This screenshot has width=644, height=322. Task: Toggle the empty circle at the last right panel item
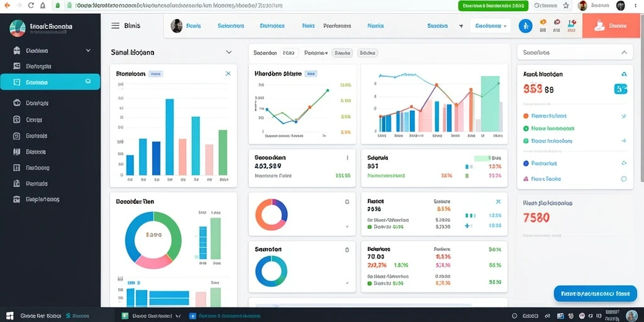click(624, 179)
